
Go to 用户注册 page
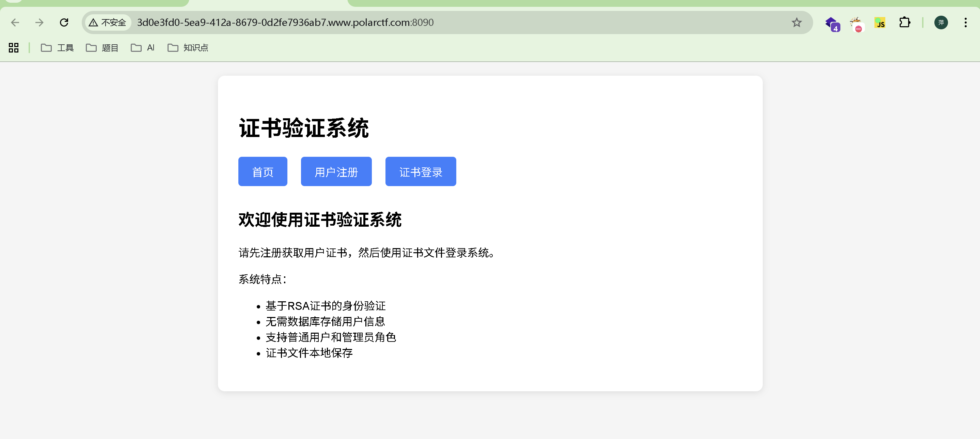[x=336, y=172]
